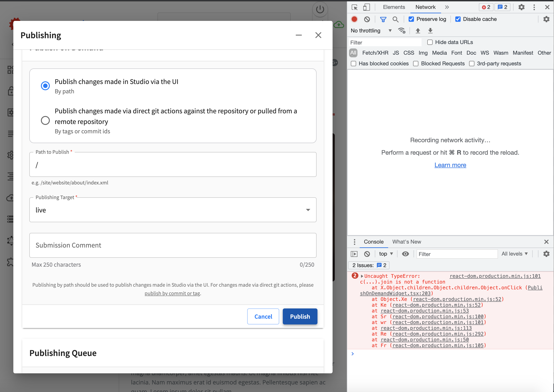Select the inspect element cursor icon
Image resolution: width=554 pixels, height=392 pixels.
[x=355, y=7]
